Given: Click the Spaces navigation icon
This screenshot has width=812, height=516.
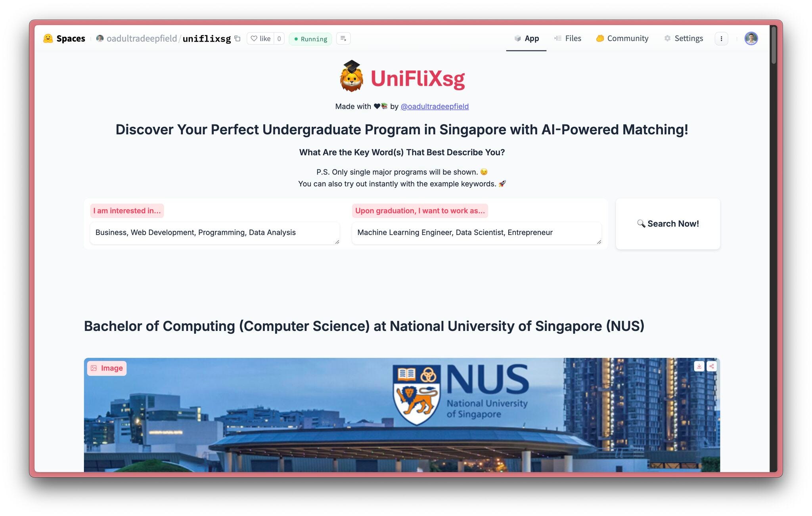Looking at the screenshot, I should click(x=48, y=37).
